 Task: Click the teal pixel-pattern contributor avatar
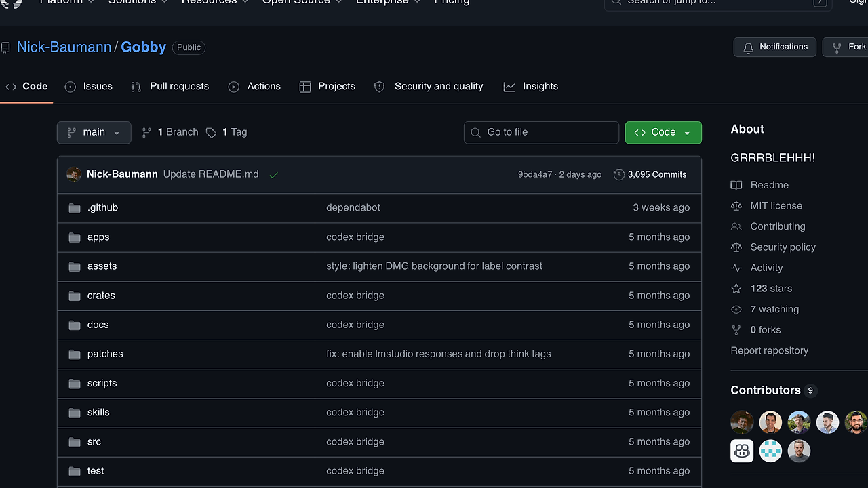pyautogui.click(x=770, y=451)
